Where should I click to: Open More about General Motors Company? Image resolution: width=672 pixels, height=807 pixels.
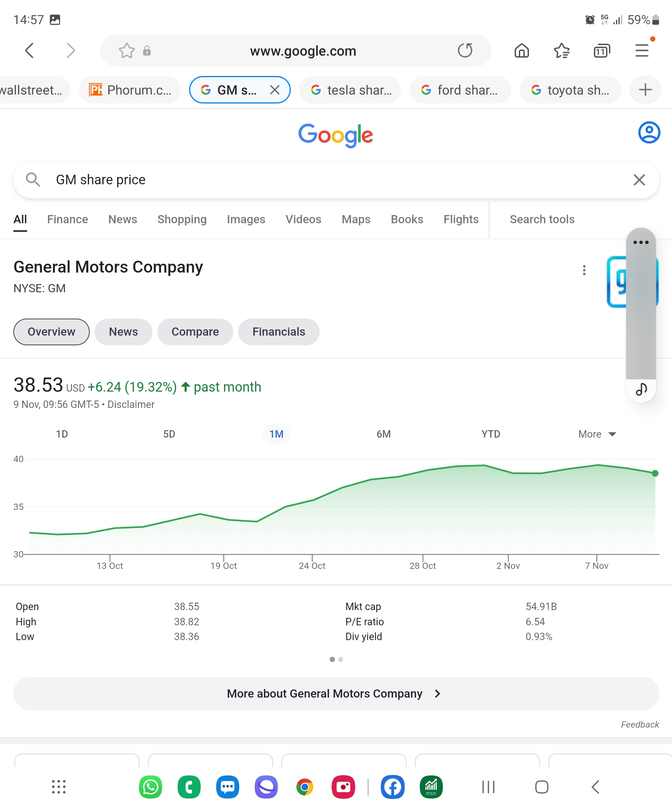[336, 693]
